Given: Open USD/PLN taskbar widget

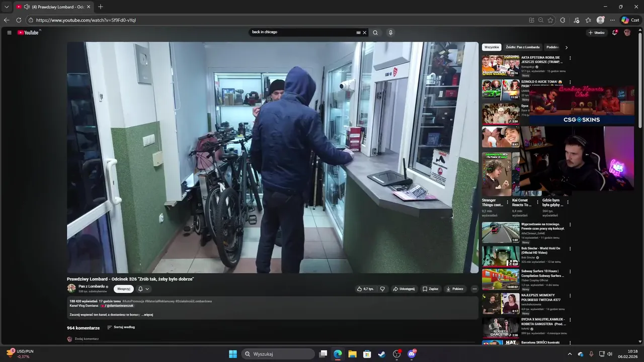Looking at the screenshot, I should 20,354.
